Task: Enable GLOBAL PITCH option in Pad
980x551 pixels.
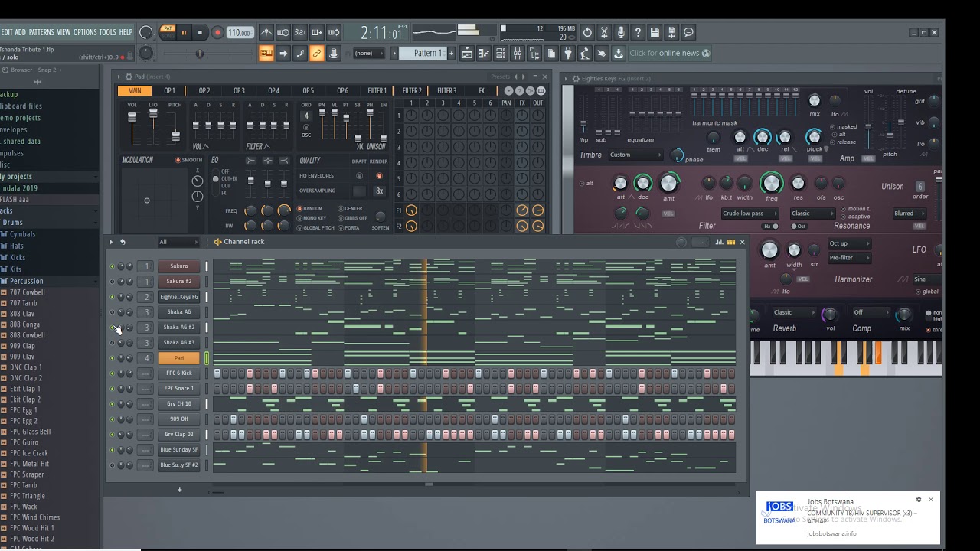Action: coord(316,227)
